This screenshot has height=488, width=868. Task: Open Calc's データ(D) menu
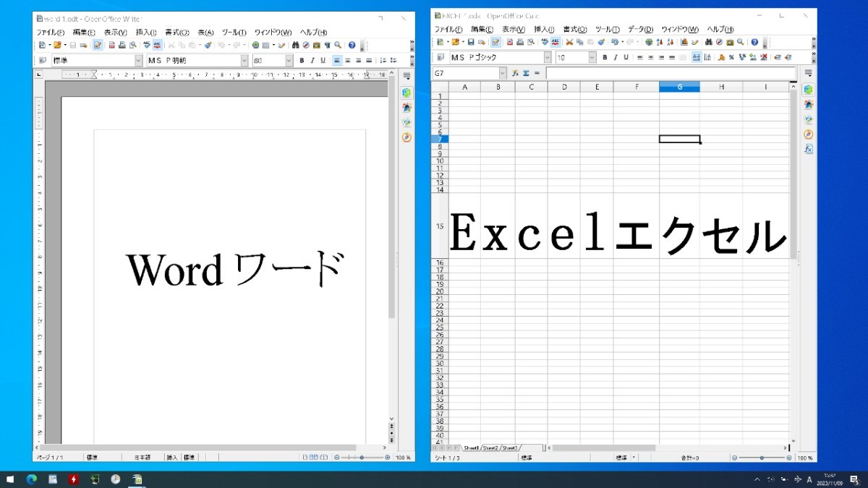click(x=640, y=30)
